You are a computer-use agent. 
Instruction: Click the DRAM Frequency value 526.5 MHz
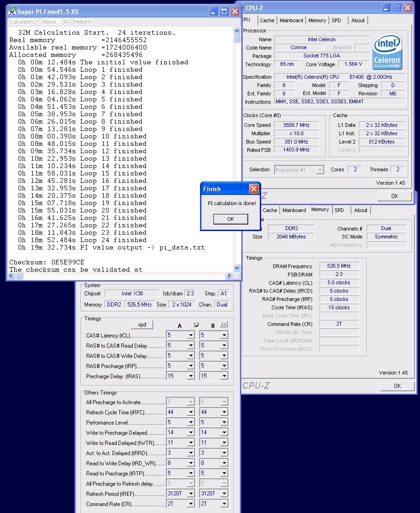point(339,266)
